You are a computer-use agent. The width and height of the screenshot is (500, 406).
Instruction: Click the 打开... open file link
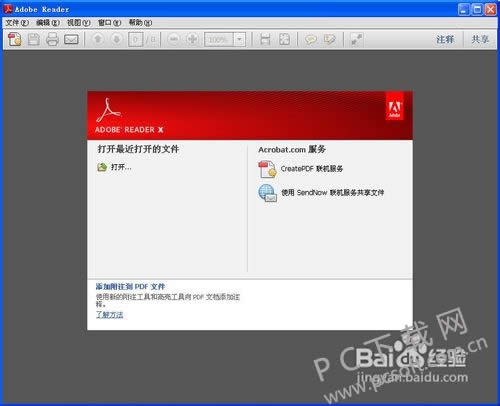click(x=121, y=167)
